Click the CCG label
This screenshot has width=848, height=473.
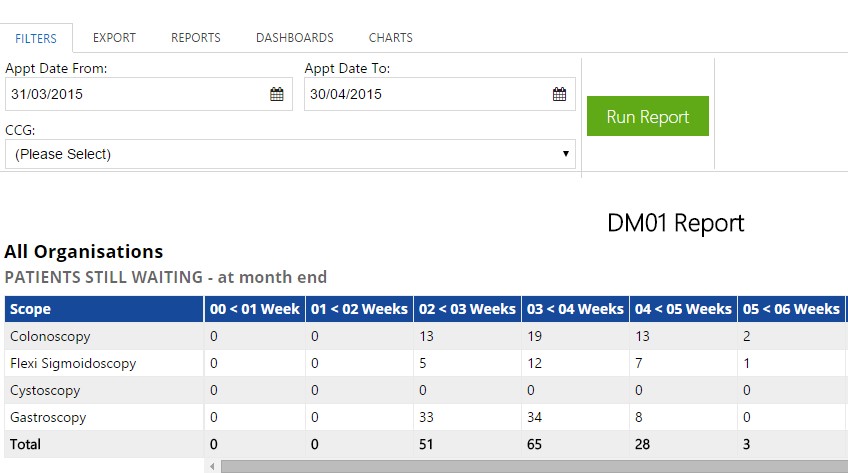click(20, 130)
